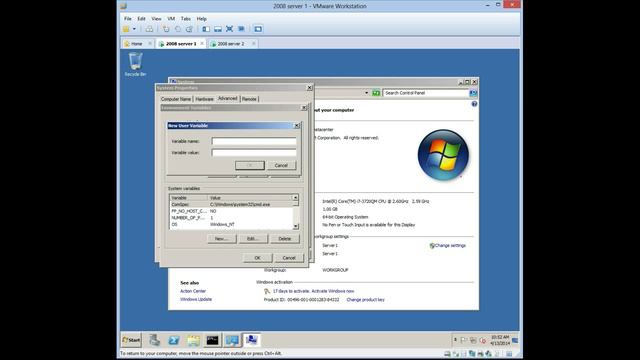Expand the power options dropdown arrow
The image size is (640, 360).
[134, 29]
